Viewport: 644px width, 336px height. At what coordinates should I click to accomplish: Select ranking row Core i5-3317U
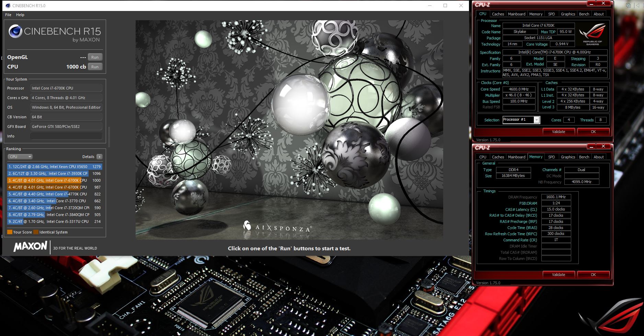[x=55, y=221]
